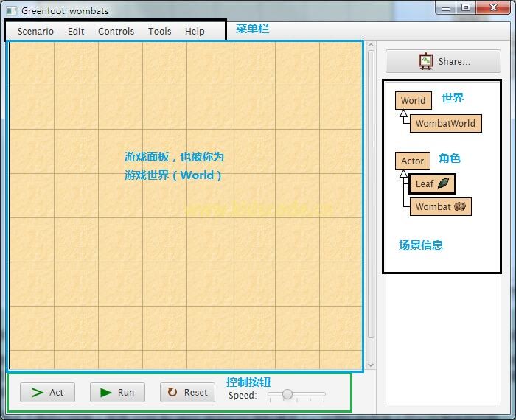Click the Speed slider knob
This screenshot has height=420, width=516.
coord(287,394)
